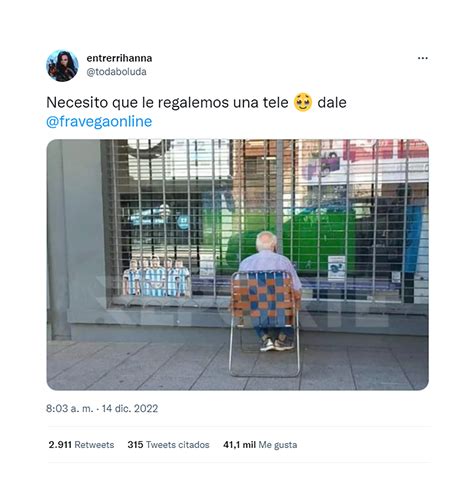The width and height of the screenshot is (474, 498).
Task: Click the heart-eyes emoji in the tweet
Action: point(303,102)
